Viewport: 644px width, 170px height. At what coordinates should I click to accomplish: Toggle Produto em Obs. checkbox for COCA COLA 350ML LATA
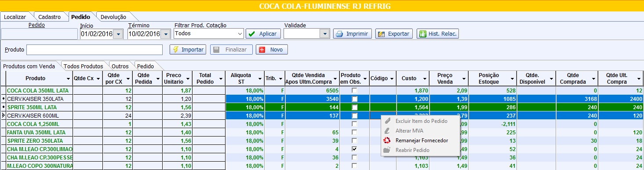(354, 90)
